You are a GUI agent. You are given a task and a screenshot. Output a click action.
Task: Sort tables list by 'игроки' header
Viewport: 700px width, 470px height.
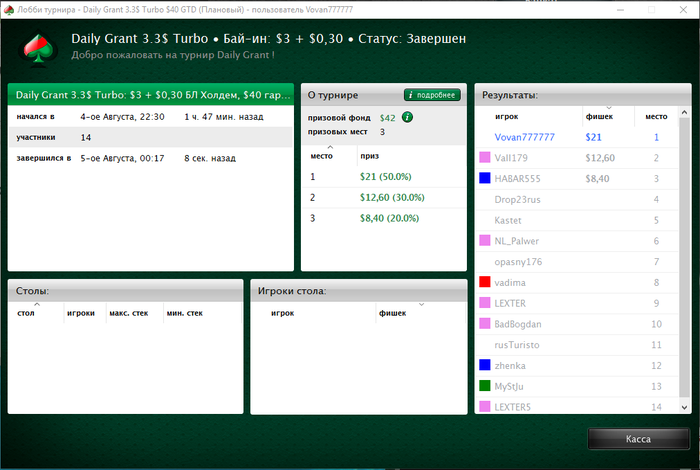(x=85, y=312)
